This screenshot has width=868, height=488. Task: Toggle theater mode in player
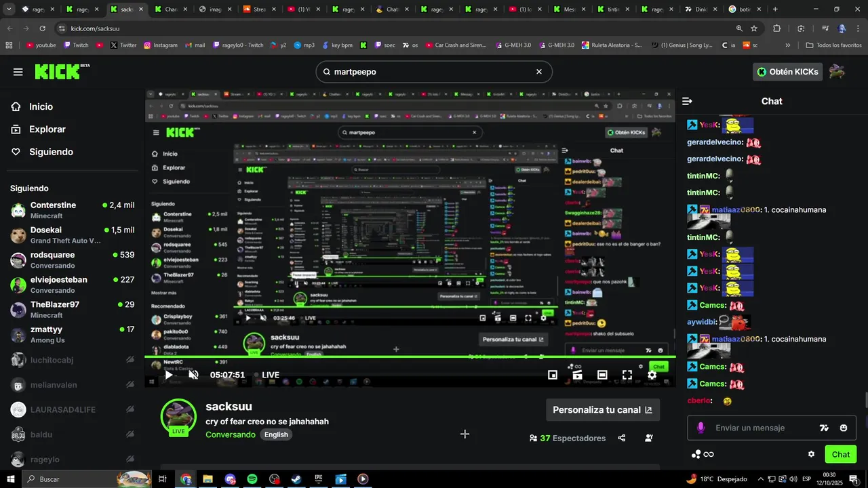pos(602,375)
